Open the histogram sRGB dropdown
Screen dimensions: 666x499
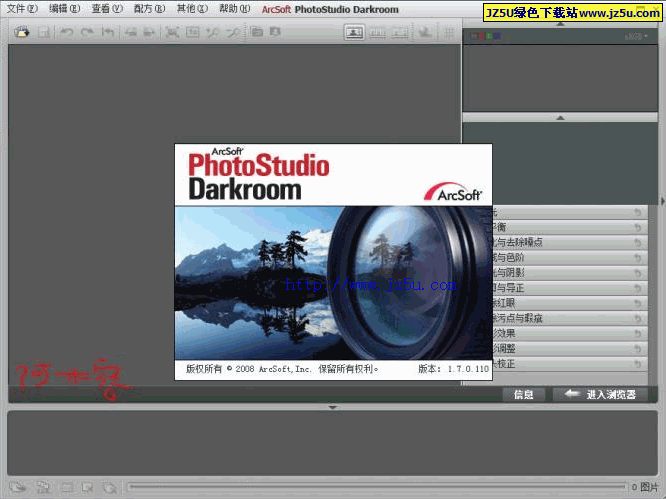pos(636,37)
